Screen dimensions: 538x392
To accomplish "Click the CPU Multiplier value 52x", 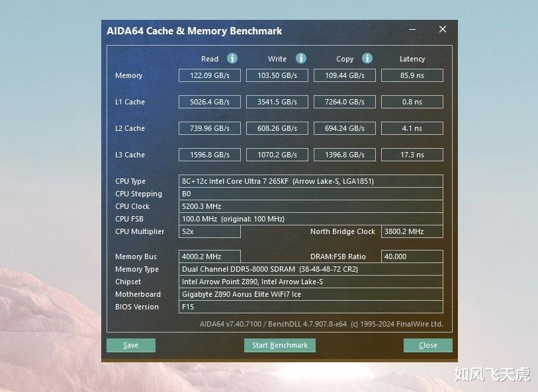I will 210,231.
